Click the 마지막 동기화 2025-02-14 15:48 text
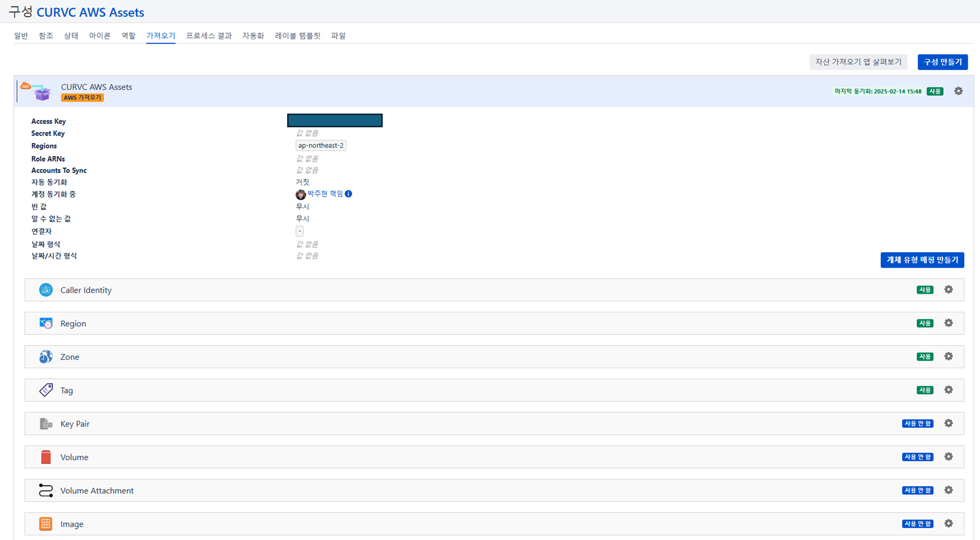Image resolution: width=980 pixels, height=540 pixels. coord(878,92)
